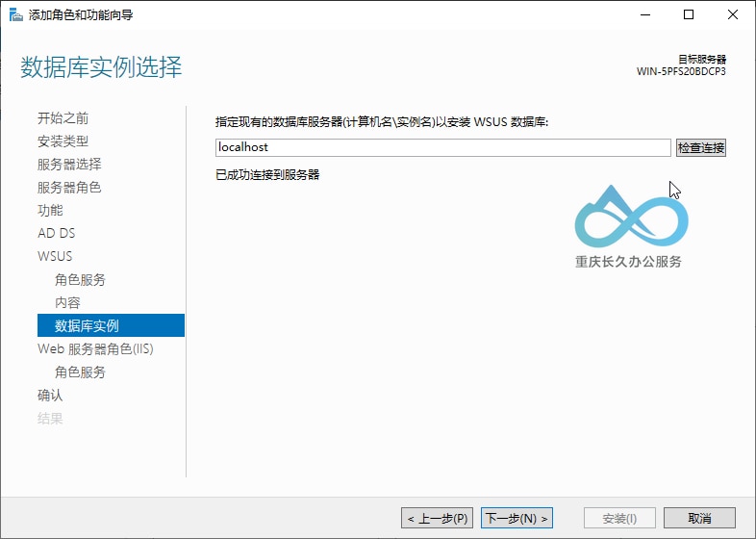
Task: Go to next step with 下一步(N)
Action: [517, 518]
